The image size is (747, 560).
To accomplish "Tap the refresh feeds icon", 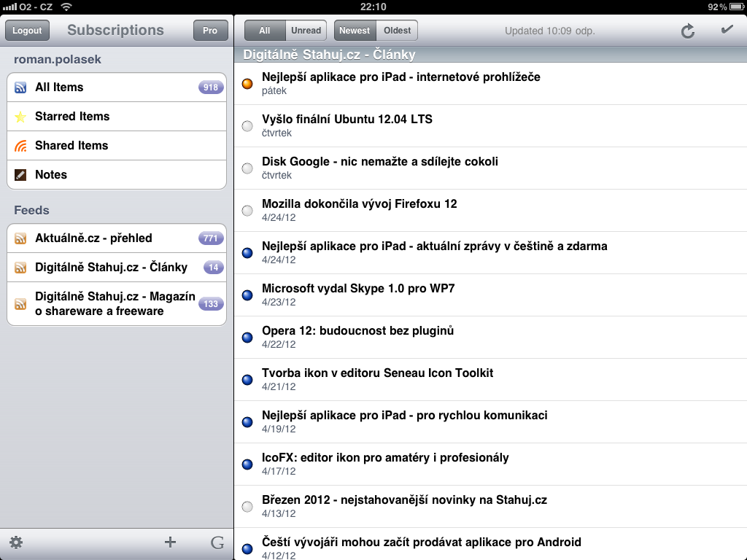I will click(x=687, y=31).
